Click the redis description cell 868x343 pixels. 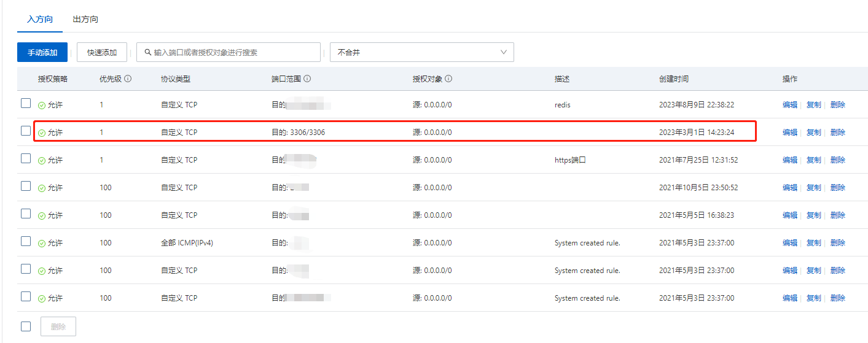(563, 105)
